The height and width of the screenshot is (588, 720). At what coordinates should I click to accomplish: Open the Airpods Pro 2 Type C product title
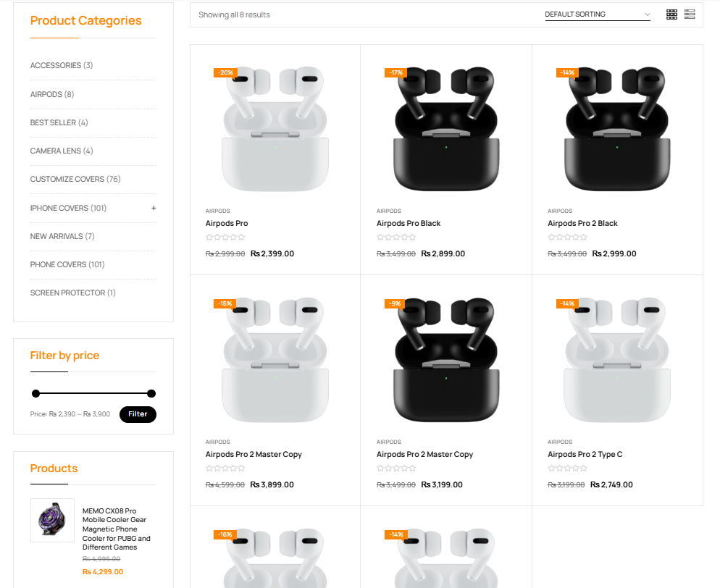pyautogui.click(x=585, y=454)
